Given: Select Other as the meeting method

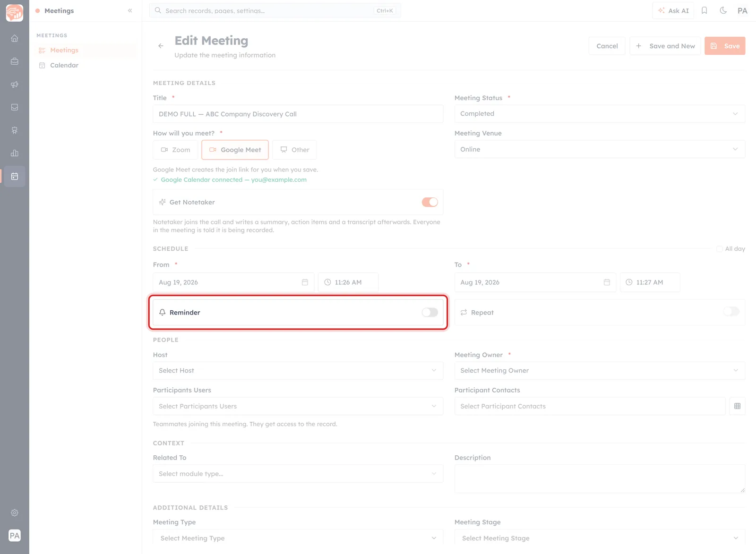Looking at the screenshot, I should [x=295, y=150].
